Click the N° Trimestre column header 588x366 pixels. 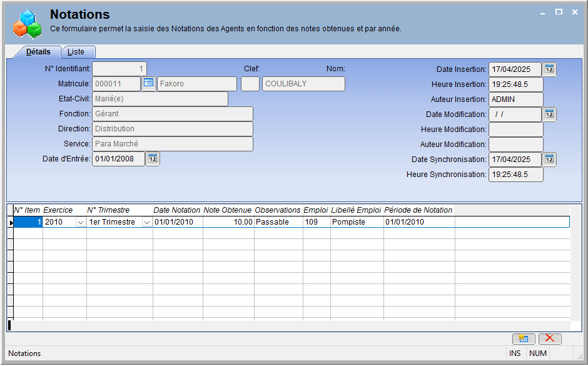point(119,210)
